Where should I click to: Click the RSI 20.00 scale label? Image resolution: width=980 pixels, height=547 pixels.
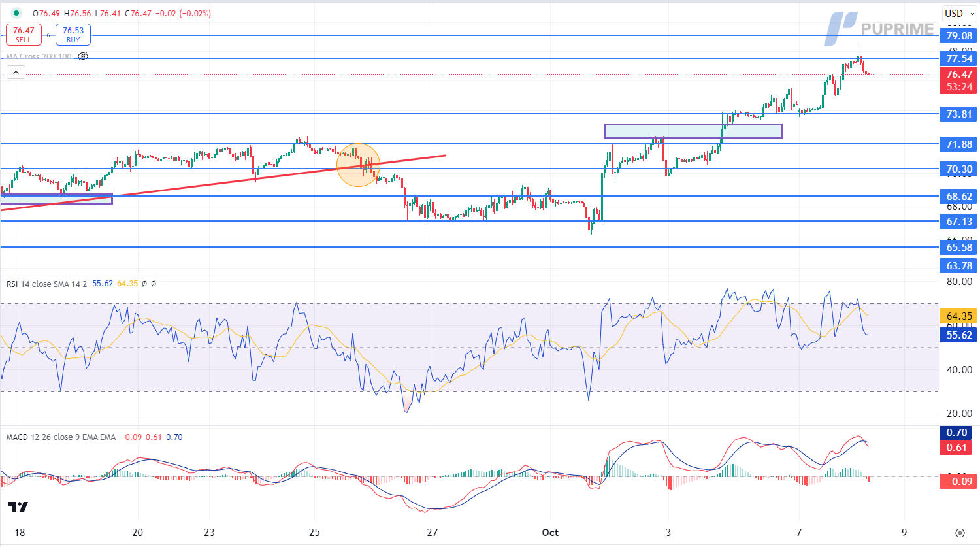[958, 414]
